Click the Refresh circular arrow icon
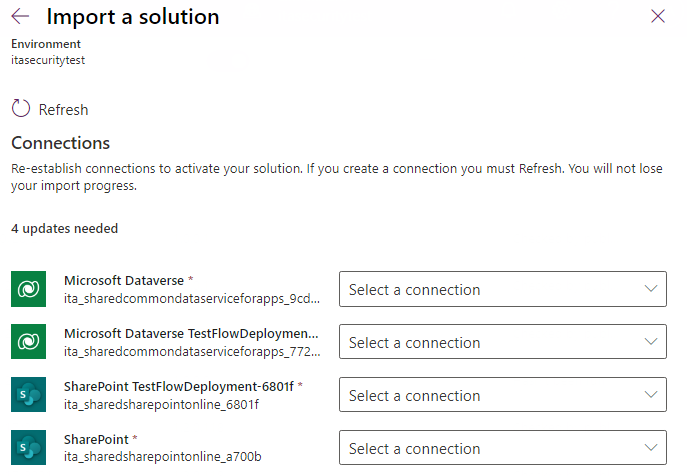The image size is (687, 476). (x=21, y=109)
